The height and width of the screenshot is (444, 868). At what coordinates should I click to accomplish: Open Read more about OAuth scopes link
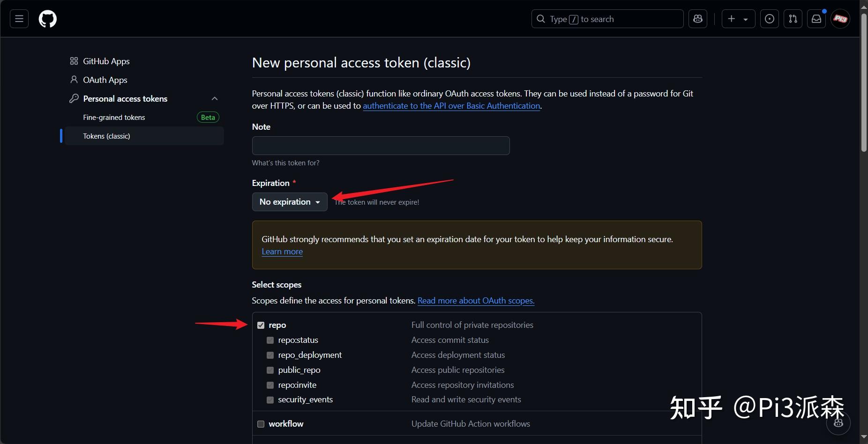tap(476, 301)
